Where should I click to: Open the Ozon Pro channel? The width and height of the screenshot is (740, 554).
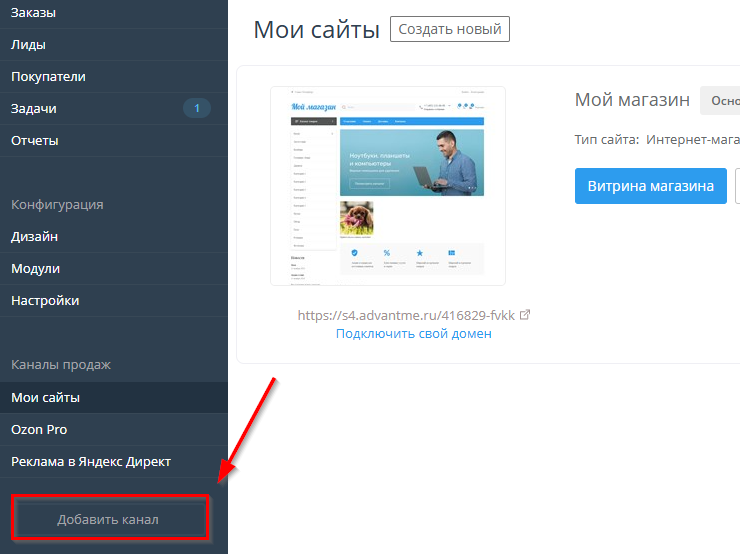(39, 430)
